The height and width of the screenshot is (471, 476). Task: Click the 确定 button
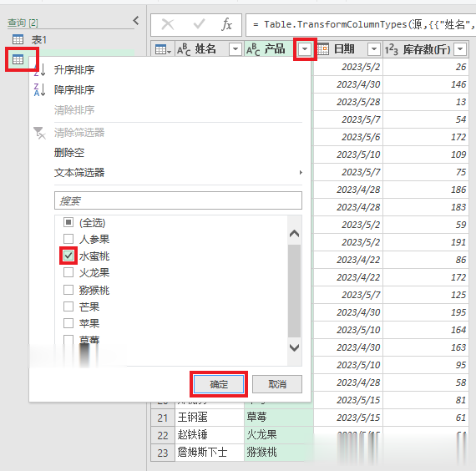tap(219, 384)
